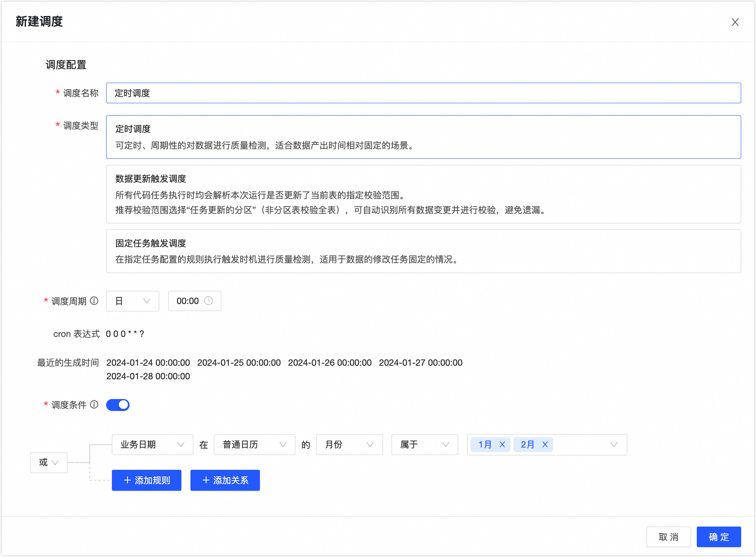Viewport: 756px width, 557px height.
Task: Click the info icon next to 调度条件
Action: [x=94, y=404]
